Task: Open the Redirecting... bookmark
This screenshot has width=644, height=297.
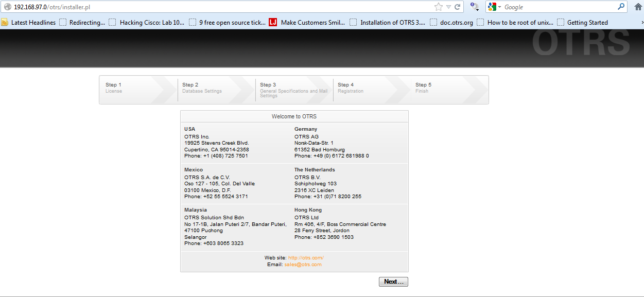Action: pos(82,23)
